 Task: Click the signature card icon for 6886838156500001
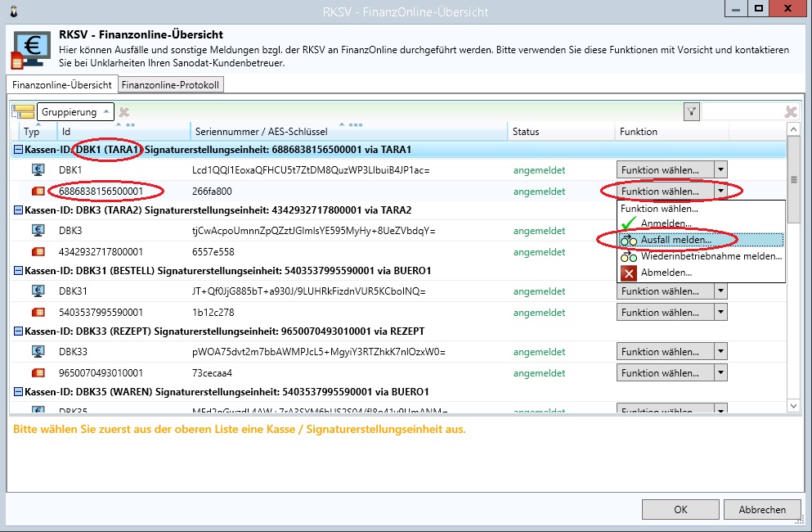(38, 192)
